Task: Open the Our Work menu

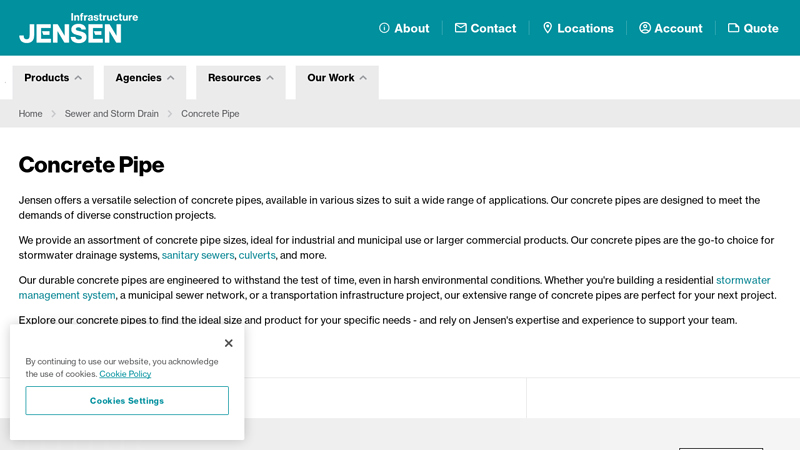Action: [x=336, y=78]
